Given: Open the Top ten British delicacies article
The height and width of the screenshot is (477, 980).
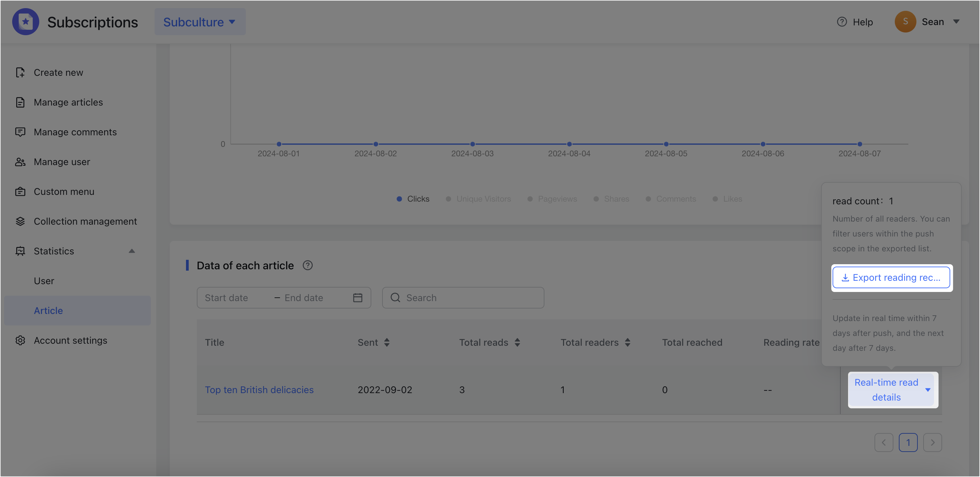Looking at the screenshot, I should (259, 389).
